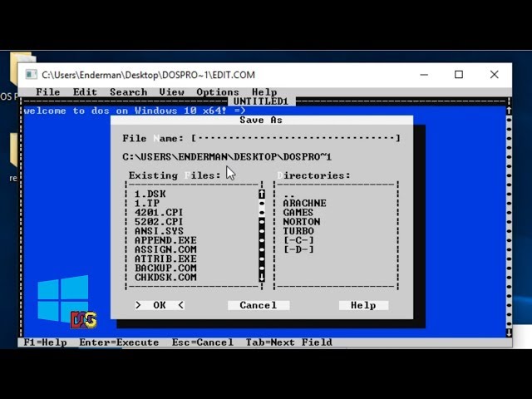Select 4201.CPI file
This screenshot has width=532, height=399.
[159, 213]
